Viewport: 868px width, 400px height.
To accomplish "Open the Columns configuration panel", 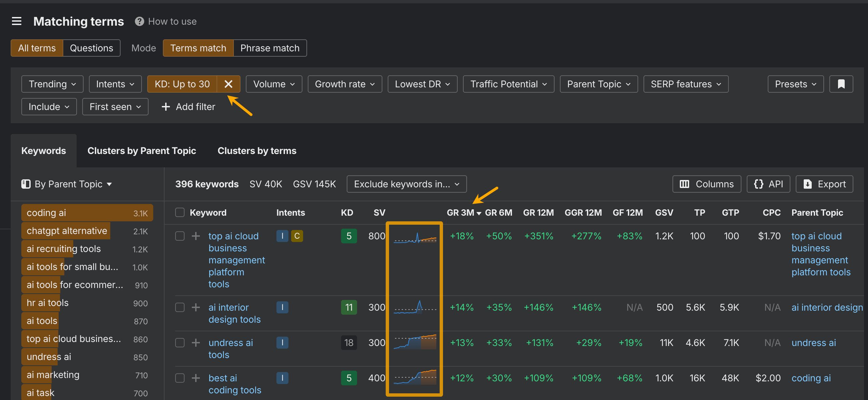I will (706, 184).
